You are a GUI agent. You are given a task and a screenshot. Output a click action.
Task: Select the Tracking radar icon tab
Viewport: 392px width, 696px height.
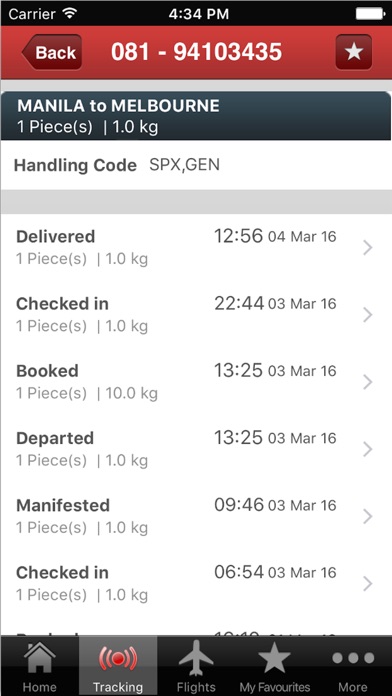(x=118, y=666)
